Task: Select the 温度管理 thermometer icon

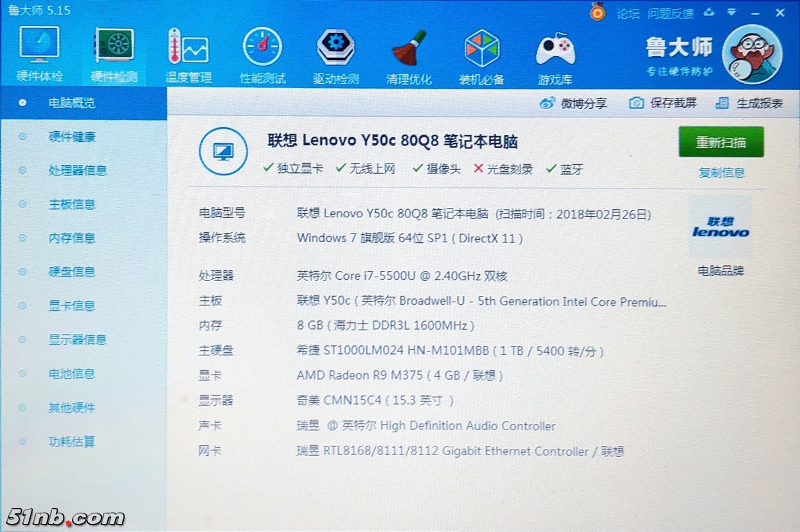Action: (x=188, y=47)
